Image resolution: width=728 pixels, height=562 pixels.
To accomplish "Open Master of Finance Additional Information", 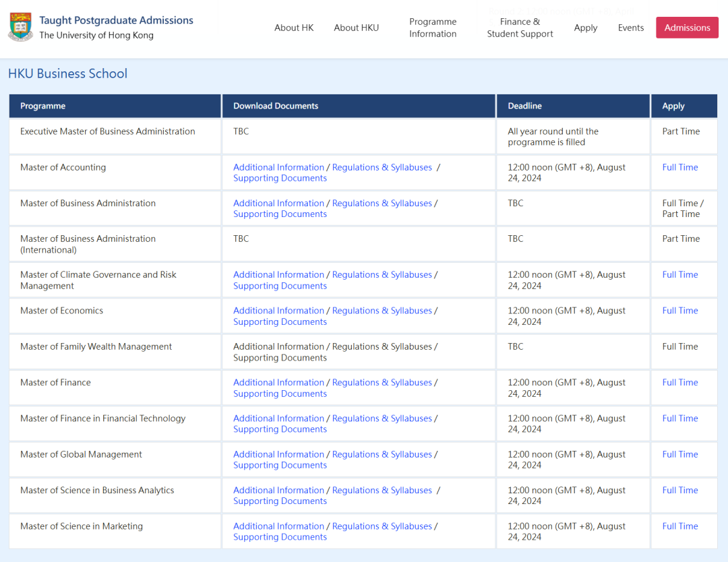I will pyautogui.click(x=278, y=383).
